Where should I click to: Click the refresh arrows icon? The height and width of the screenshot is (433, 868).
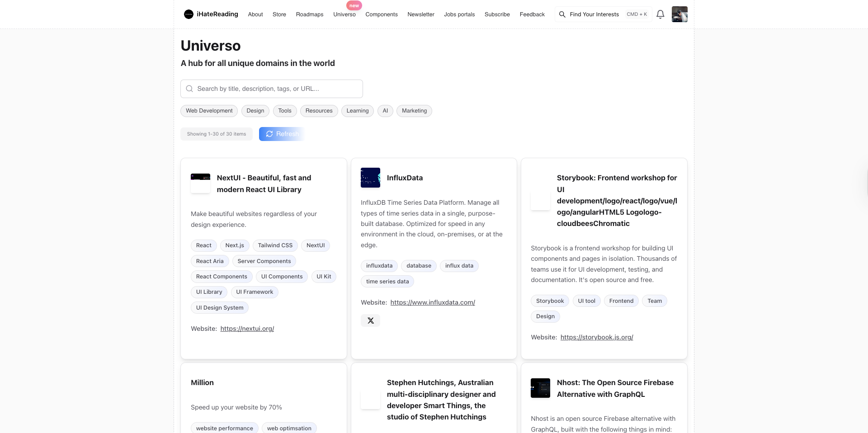pos(269,134)
